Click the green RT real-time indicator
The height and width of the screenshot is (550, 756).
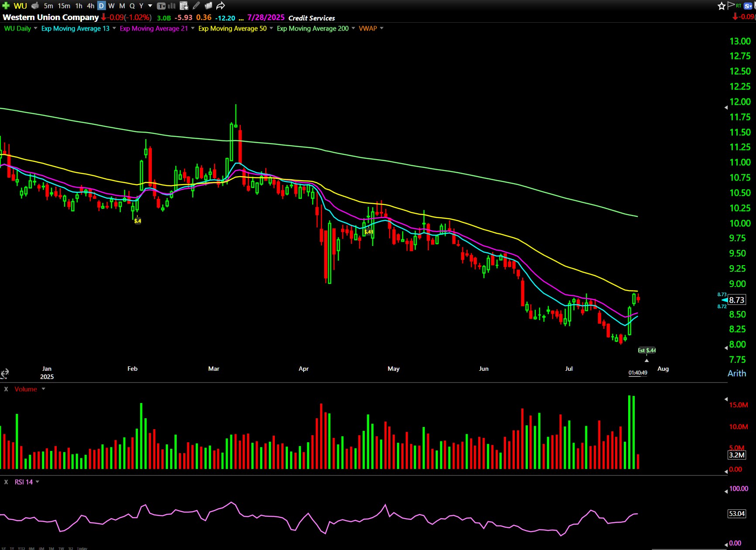(x=739, y=6)
